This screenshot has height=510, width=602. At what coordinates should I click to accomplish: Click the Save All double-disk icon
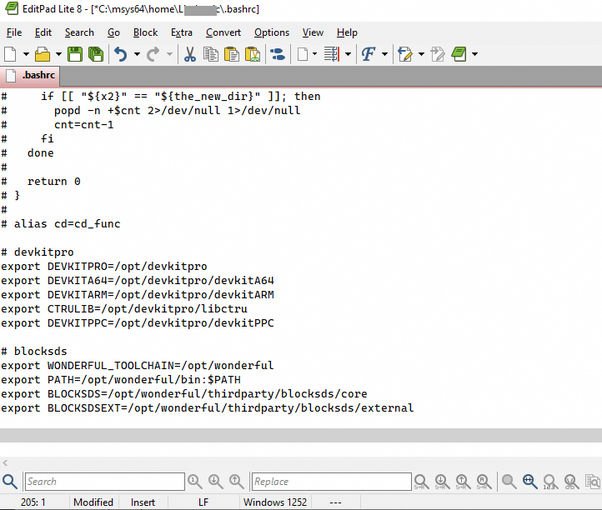coord(96,54)
